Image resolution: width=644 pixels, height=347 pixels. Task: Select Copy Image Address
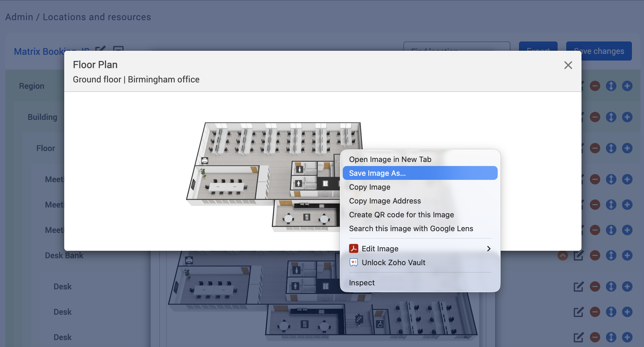click(x=420, y=201)
